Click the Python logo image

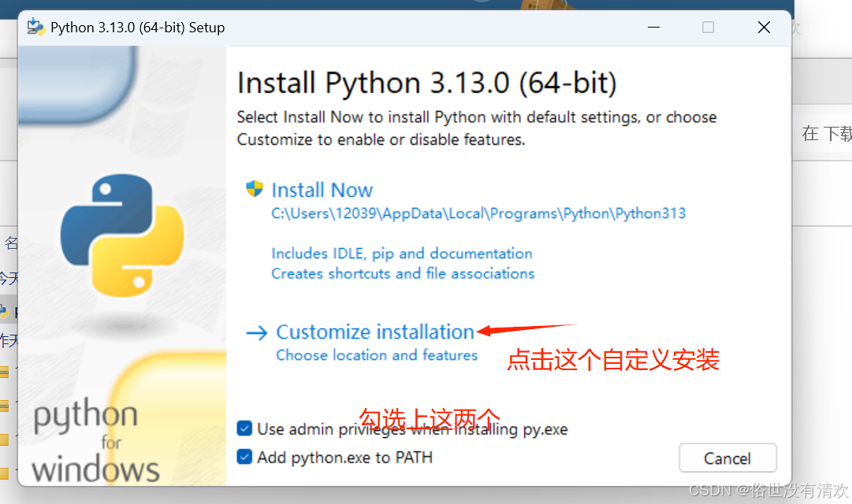point(122,235)
